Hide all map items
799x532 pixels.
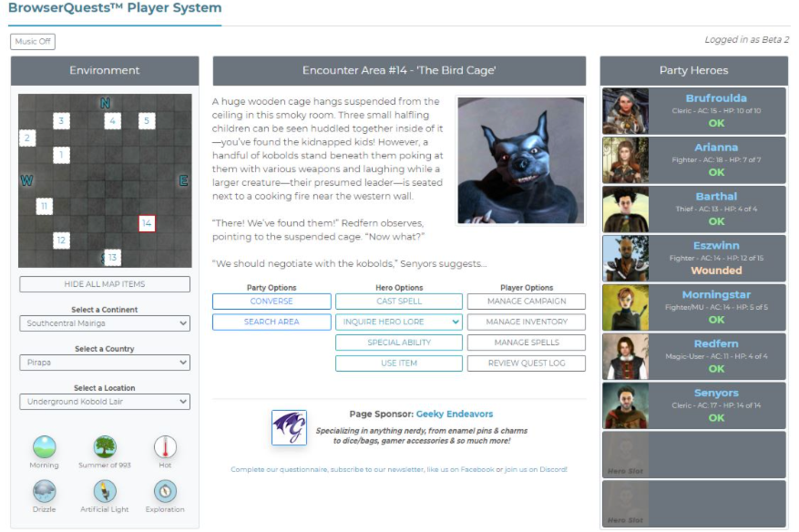click(x=105, y=284)
